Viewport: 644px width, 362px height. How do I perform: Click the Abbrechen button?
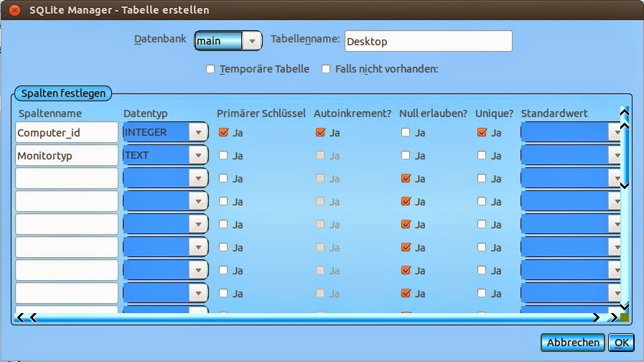click(573, 343)
